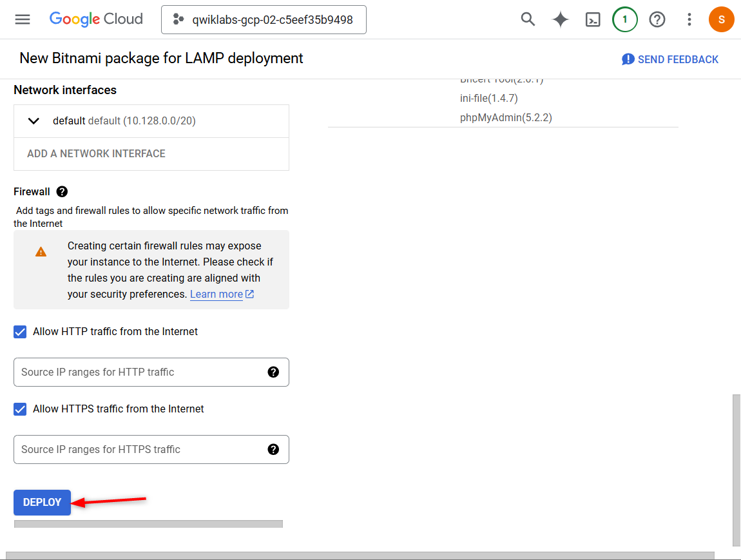741x560 pixels.
Task: Focus the Source IP ranges for HTTP field
Action: [151, 372]
